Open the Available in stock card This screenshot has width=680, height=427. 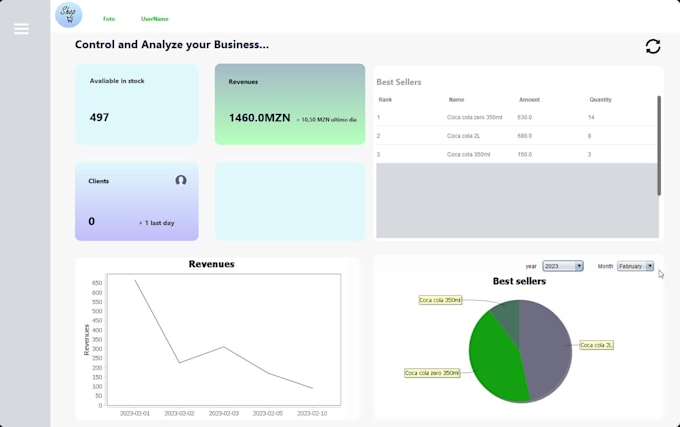click(x=137, y=104)
